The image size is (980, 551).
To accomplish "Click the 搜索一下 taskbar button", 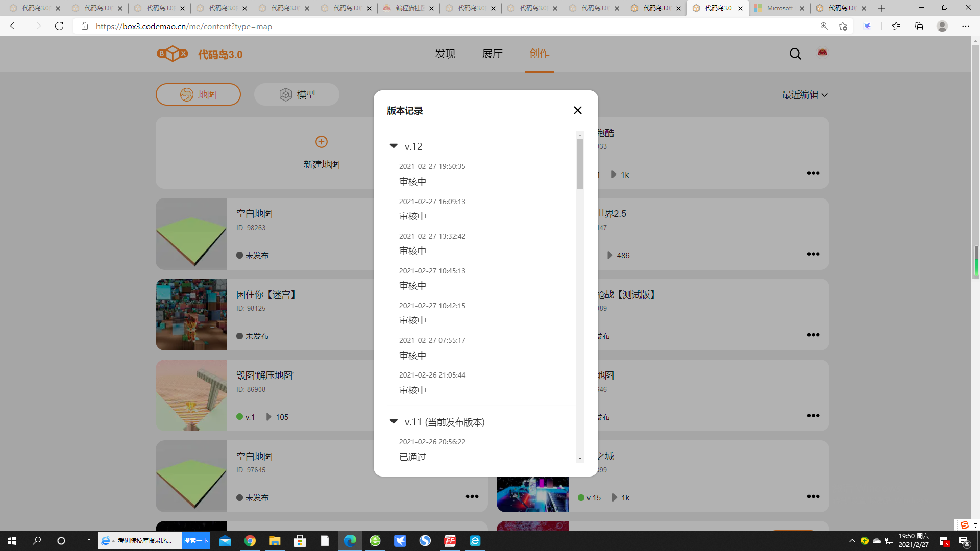I will click(x=196, y=541).
